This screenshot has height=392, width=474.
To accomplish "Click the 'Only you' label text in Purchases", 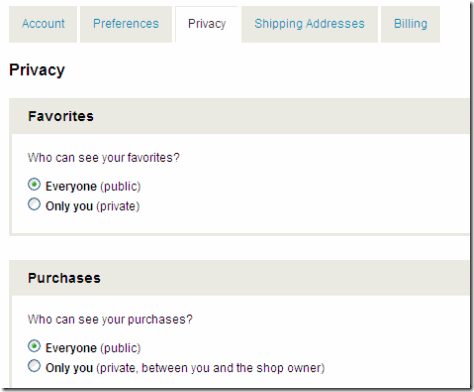I will (69, 368).
